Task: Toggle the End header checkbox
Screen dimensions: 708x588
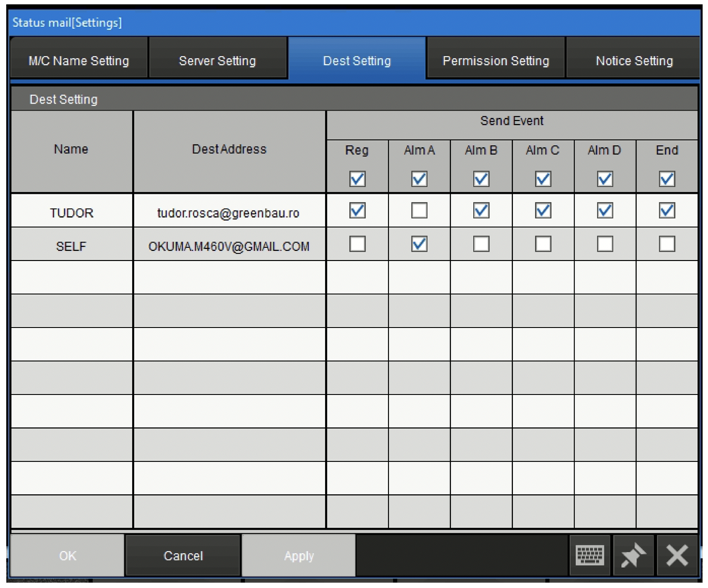Action: coord(667,179)
